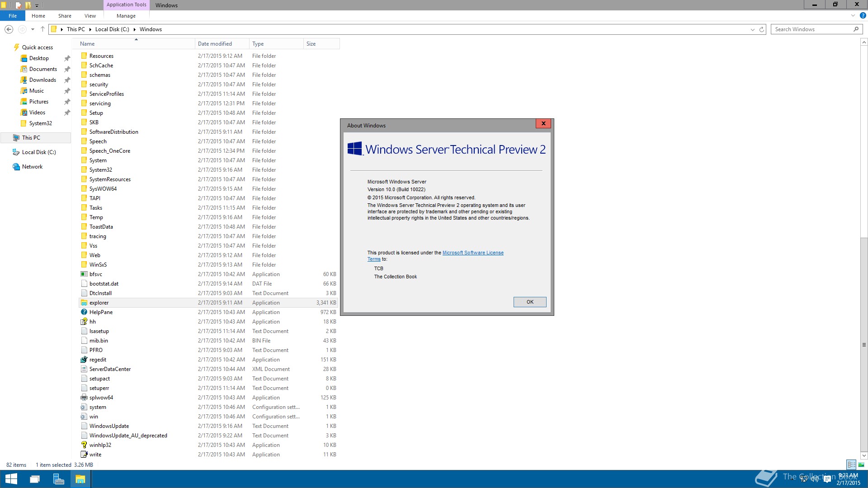Open the Microsoft Software License link
This screenshot has width=868, height=488.
(x=473, y=253)
